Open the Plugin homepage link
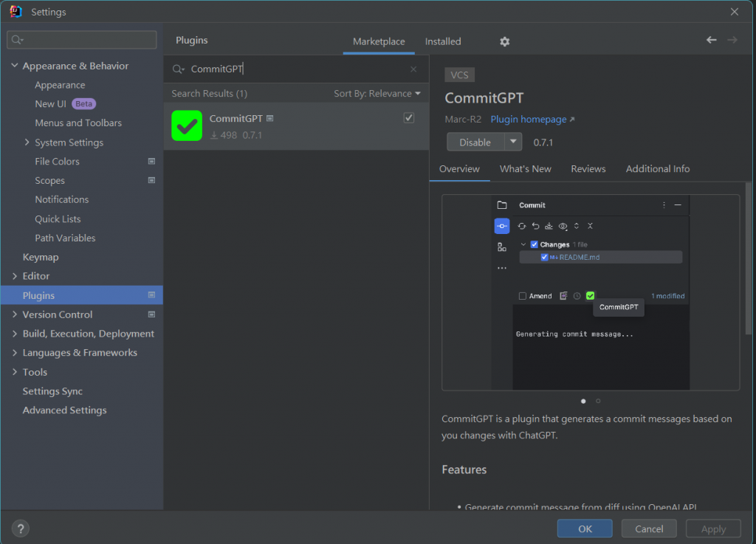Screen dimensions: 756x544 pos(532,119)
